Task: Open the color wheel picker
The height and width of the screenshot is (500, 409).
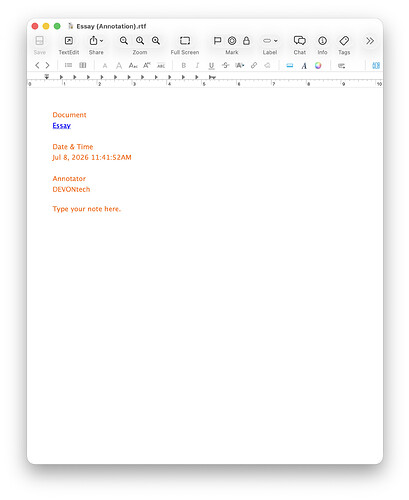Action: (x=318, y=65)
